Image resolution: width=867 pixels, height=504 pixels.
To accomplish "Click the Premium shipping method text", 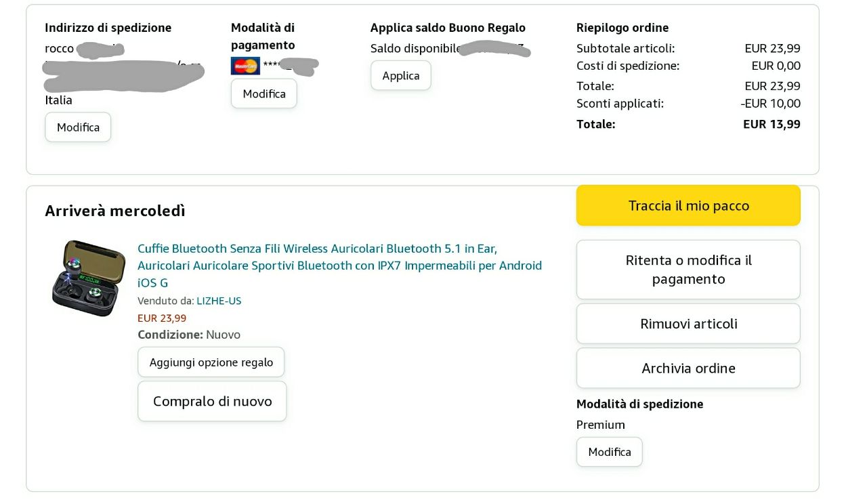I will pyautogui.click(x=600, y=425).
